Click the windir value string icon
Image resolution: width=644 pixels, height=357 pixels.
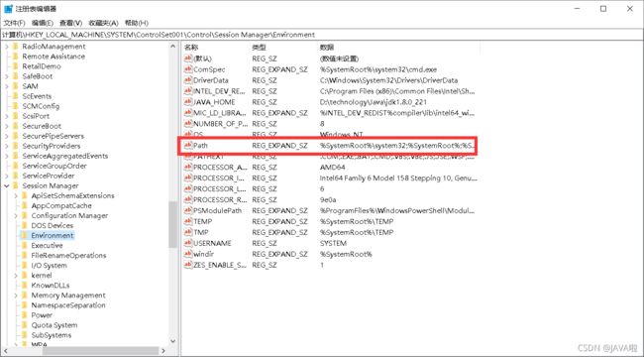pos(188,254)
